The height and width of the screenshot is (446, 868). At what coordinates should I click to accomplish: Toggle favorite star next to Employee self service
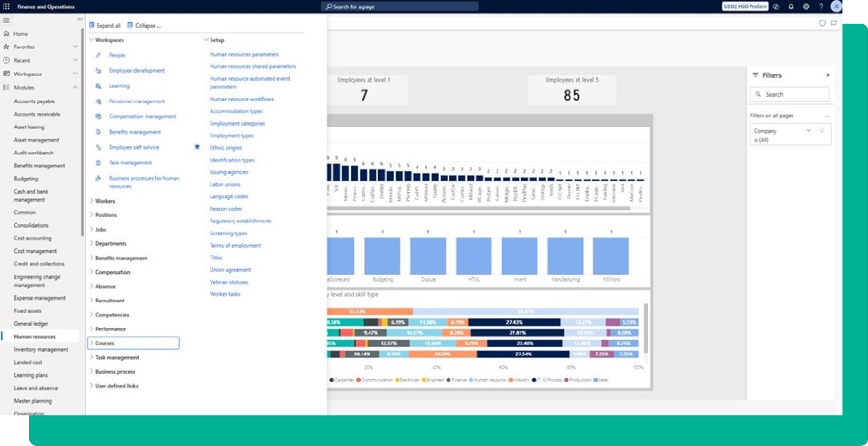[197, 147]
